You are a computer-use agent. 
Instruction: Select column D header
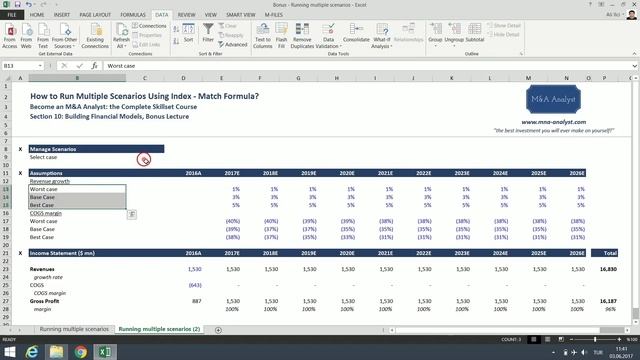(x=183, y=78)
